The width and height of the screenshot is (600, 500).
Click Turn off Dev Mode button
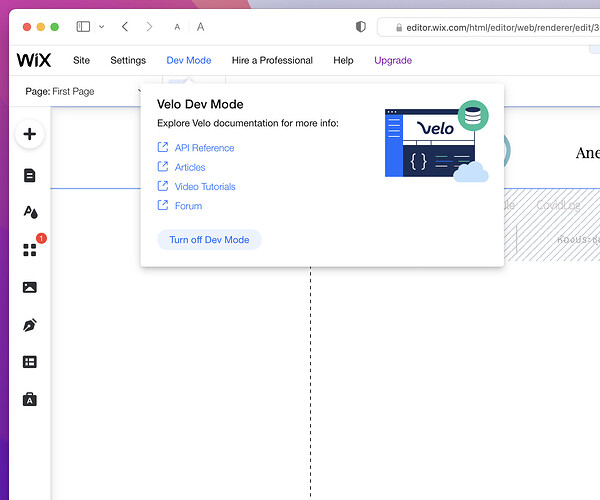209,240
